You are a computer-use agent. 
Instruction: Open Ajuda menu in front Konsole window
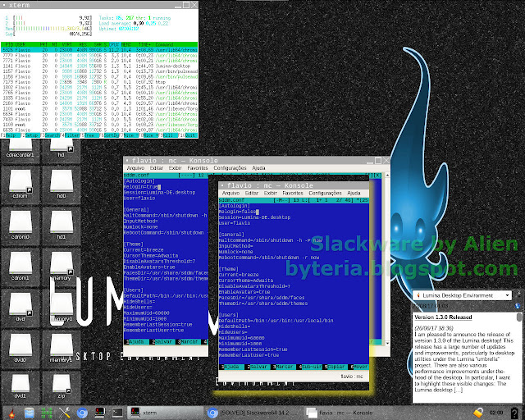(354, 194)
